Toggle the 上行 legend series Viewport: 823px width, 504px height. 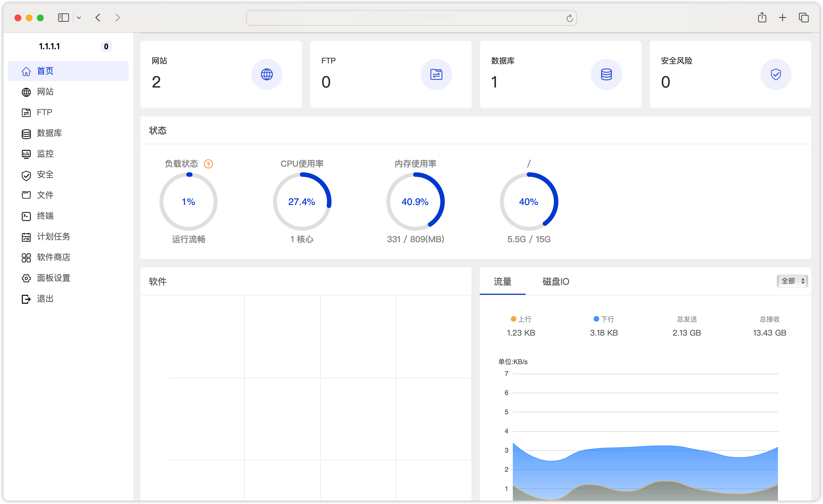pos(521,319)
